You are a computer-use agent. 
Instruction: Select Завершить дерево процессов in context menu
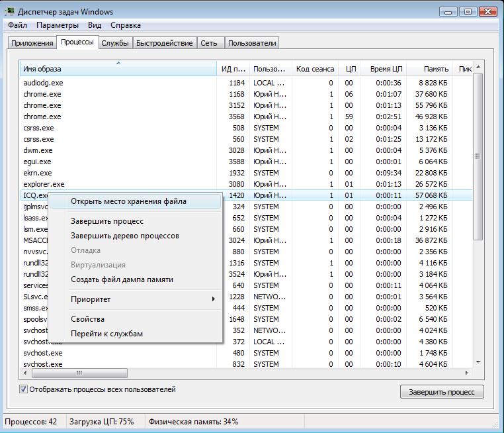coord(125,236)
